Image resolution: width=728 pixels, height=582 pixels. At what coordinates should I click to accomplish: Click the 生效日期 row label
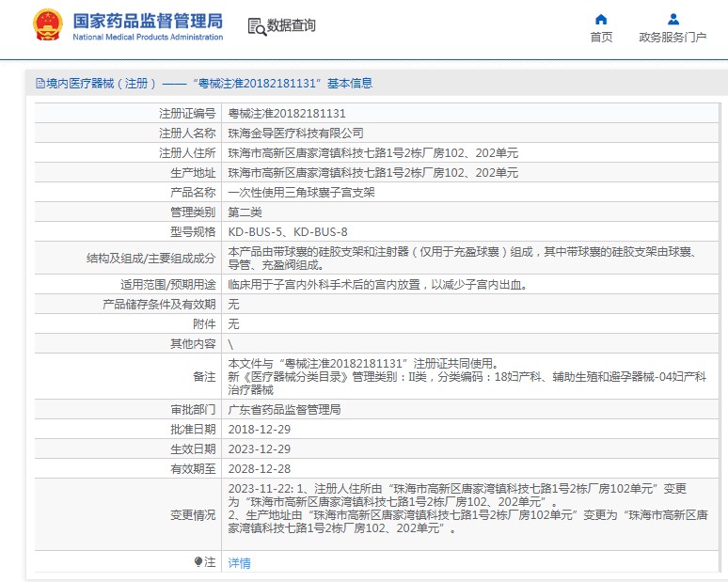tap(193, 449)
